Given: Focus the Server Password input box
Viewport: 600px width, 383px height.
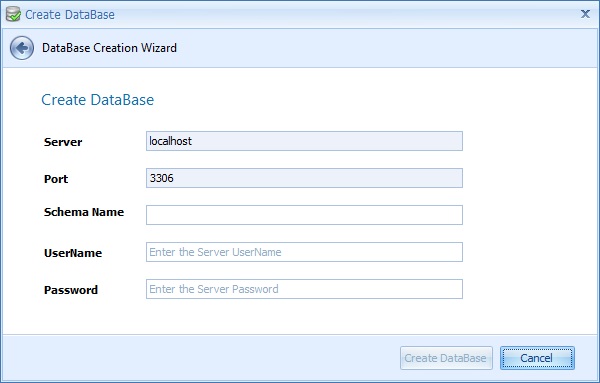Looking at the screenshot, I should click(304, 289).
